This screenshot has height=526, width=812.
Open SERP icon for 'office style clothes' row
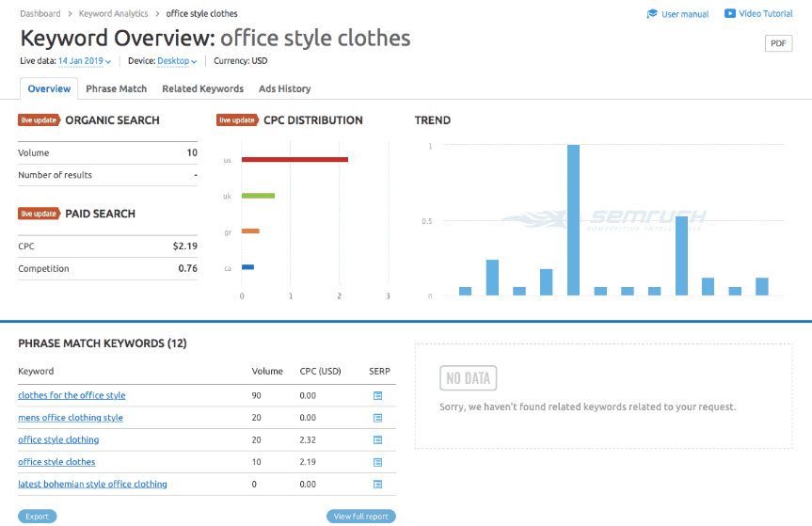pyautogui.click(x=378, y=462)
